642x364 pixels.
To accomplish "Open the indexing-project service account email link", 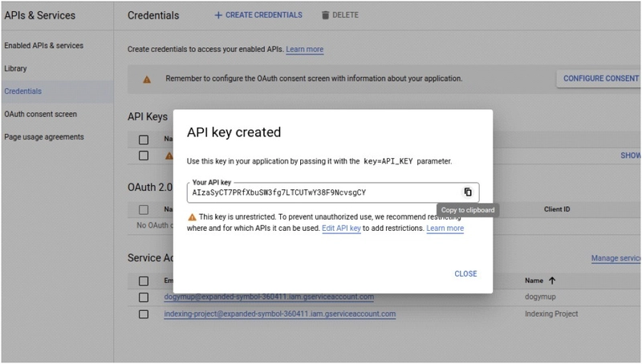I will click(x=279, y=314).
